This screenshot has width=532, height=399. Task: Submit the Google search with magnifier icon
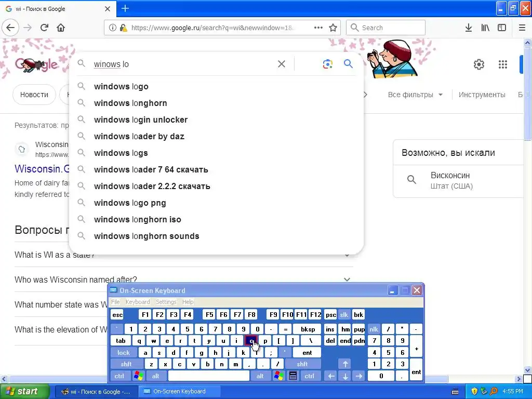coord(348,63)
